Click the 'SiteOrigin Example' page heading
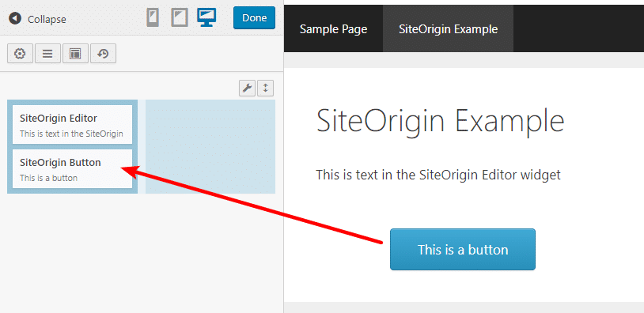 (x=441, y=121)
